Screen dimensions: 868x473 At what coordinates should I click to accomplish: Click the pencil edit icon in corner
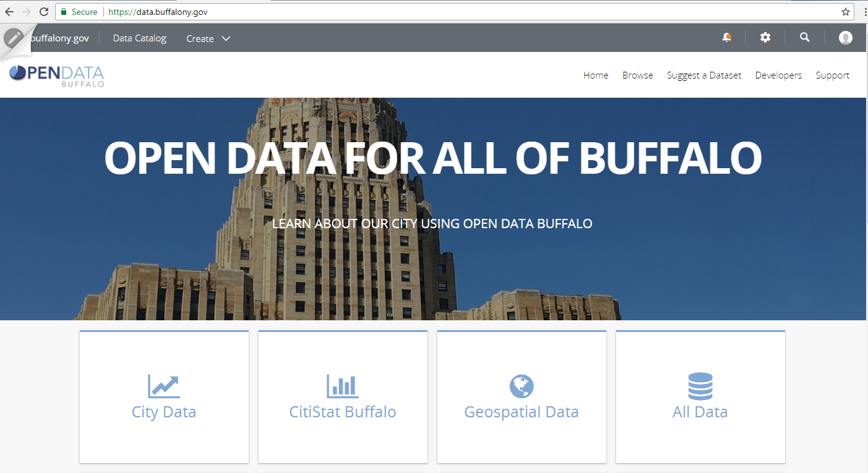(x=14, y=38)
